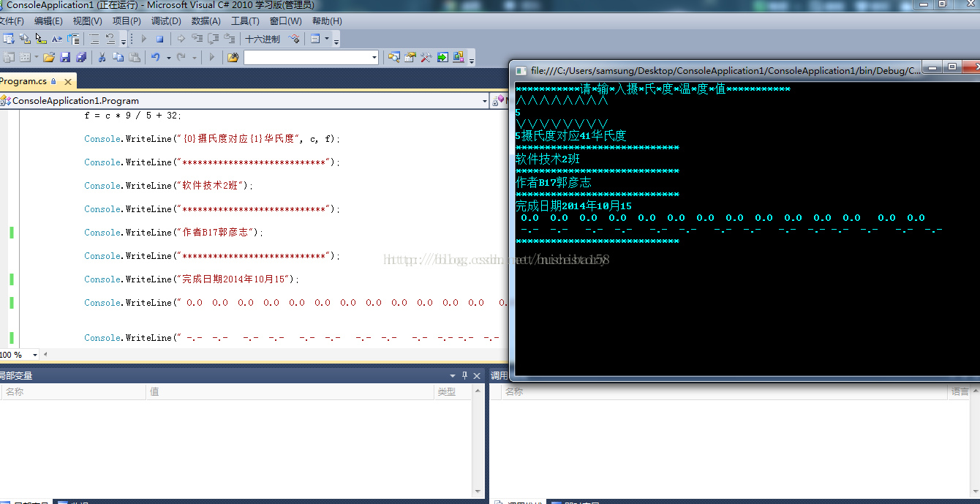This screenshot has height=504, width=980.
Task: Click the Save All icon
Action: click(x=81, y=57)
